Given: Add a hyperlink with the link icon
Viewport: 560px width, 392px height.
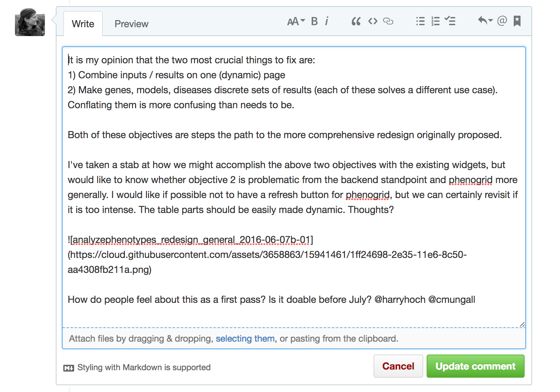Looking at the screenshot, I should [x=388, y=21].
